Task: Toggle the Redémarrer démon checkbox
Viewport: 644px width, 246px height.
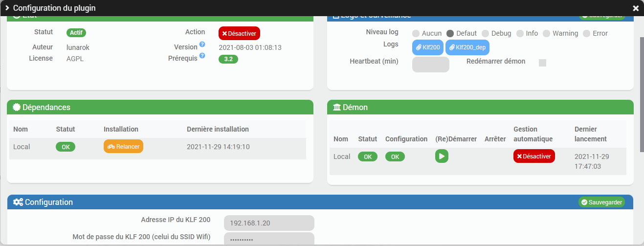Action: click(542, 63)
